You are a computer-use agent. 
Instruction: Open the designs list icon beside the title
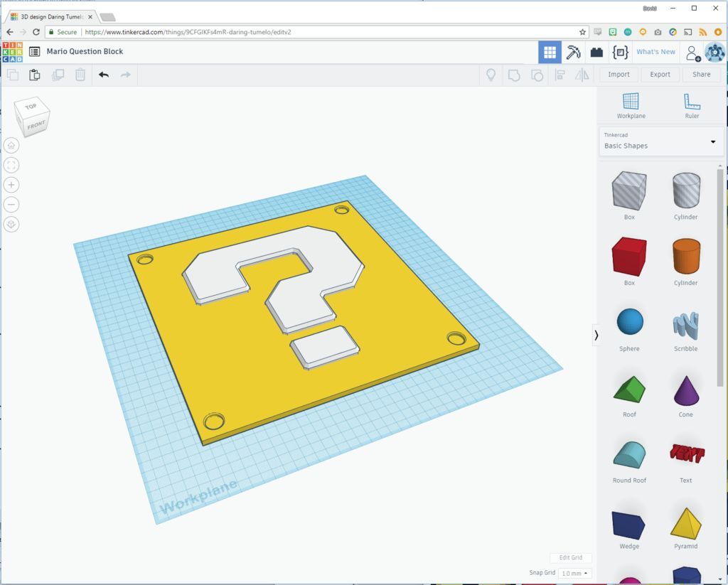[x=34, y=52]
